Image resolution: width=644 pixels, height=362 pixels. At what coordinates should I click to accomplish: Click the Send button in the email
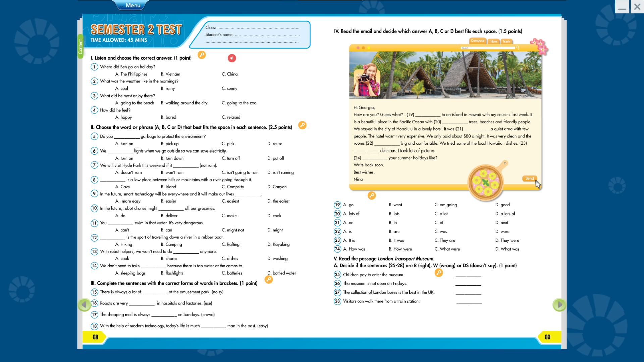pos(529,178)
